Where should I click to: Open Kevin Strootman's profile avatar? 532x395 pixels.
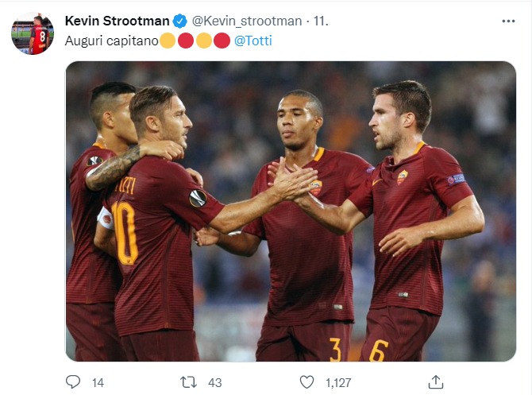pyautogui.click(x=33, y=33)
